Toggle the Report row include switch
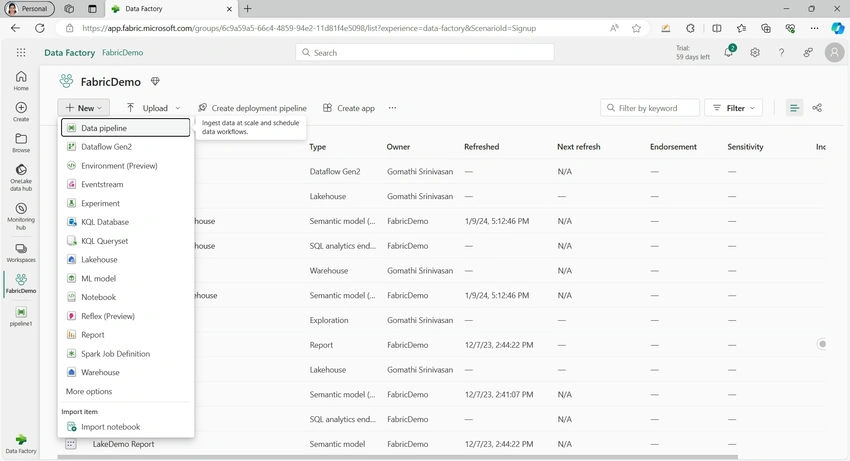850x461 pixels. [x=822, y=344]
